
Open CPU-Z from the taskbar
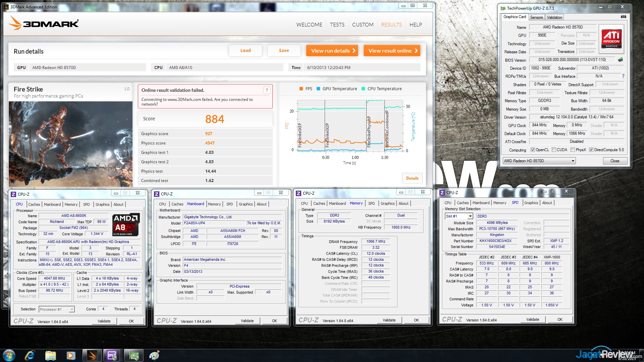(x=112, y=355)
